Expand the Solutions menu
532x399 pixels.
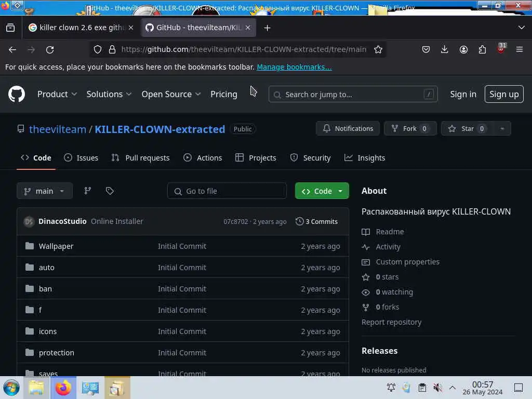(x=109, y=95)
